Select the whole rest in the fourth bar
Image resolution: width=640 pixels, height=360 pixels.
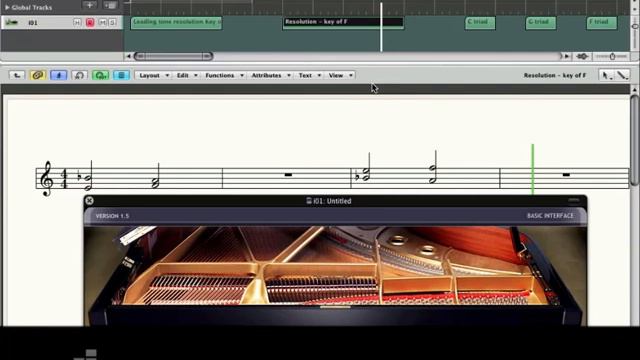(566, 175)
